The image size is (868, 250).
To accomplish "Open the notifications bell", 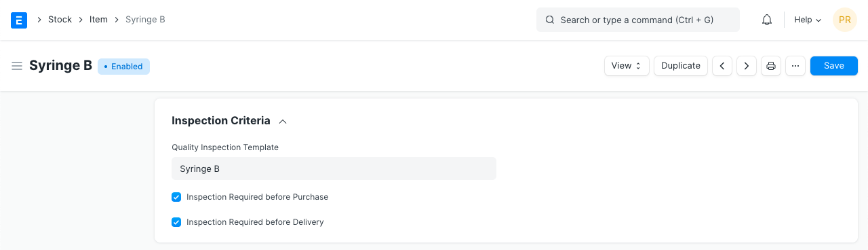I will tap(767, 20).
